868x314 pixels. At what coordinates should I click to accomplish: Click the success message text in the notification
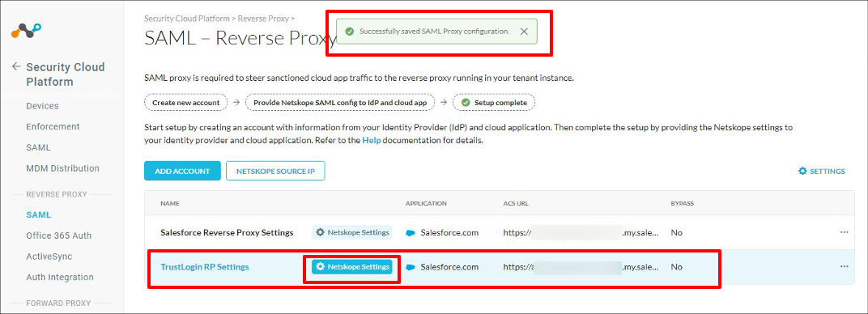click(x=434, y=32)
